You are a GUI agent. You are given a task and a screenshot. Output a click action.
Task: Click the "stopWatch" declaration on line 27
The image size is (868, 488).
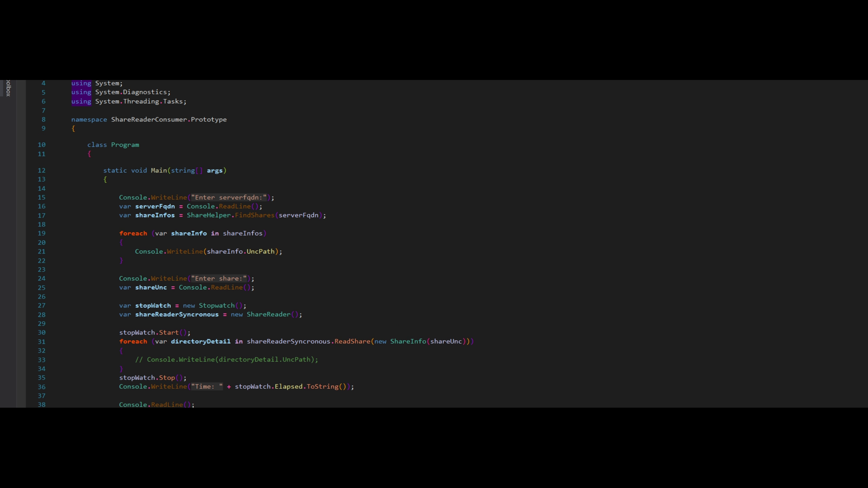point(153,306)
